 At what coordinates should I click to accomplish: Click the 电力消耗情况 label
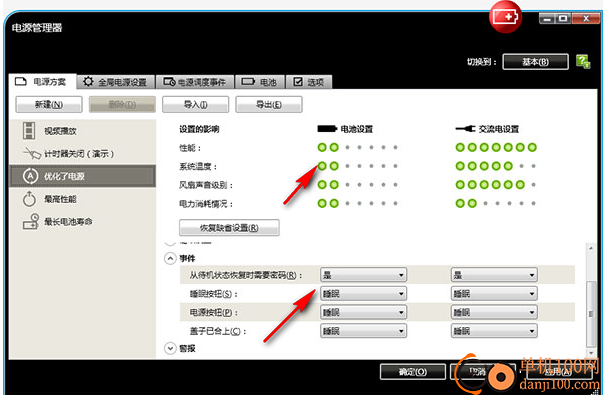(206, 204)
